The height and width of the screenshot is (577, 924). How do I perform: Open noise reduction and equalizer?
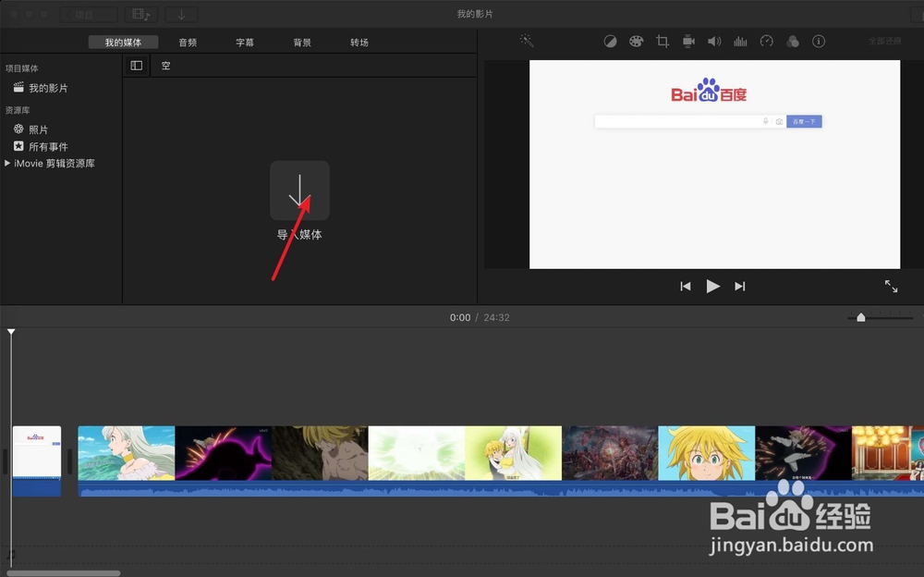[x=740, y=42]
